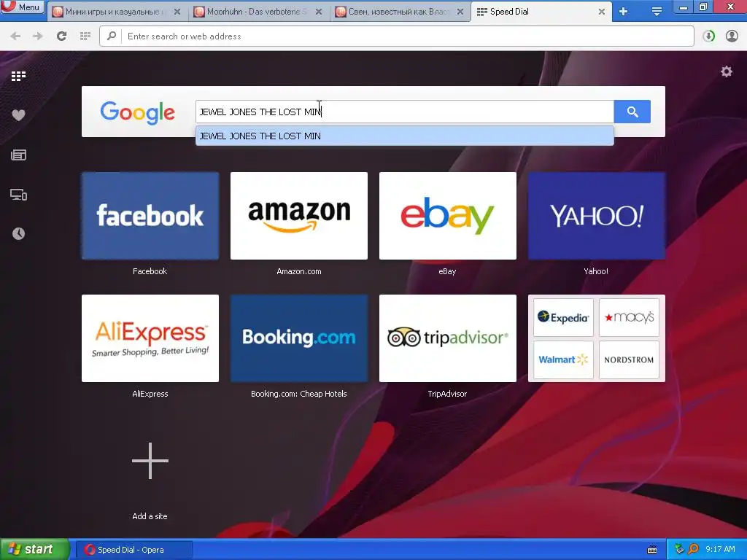Click the Facebook label under tile
Viewport: 747px width, 560px height.
[x=150, y=271]
